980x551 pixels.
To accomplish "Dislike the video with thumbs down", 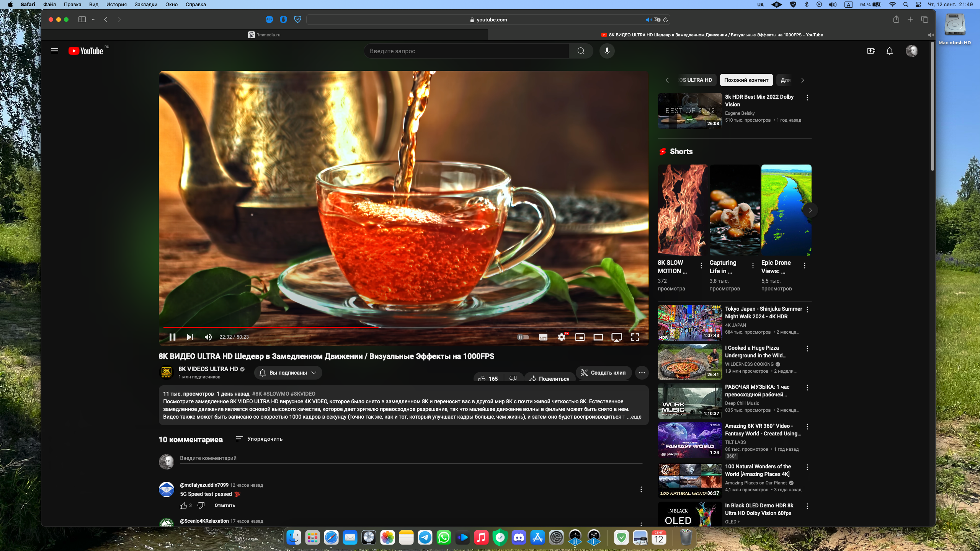I will point(513,378).
